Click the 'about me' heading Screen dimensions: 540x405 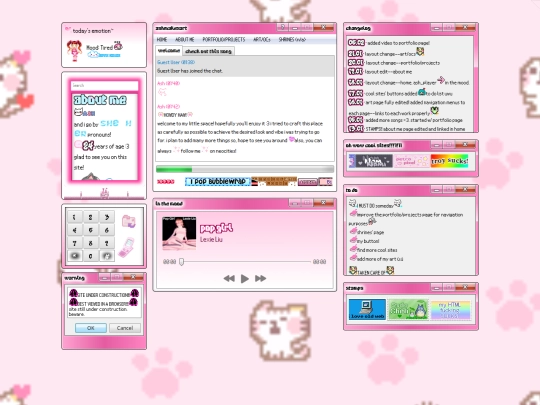100,100
